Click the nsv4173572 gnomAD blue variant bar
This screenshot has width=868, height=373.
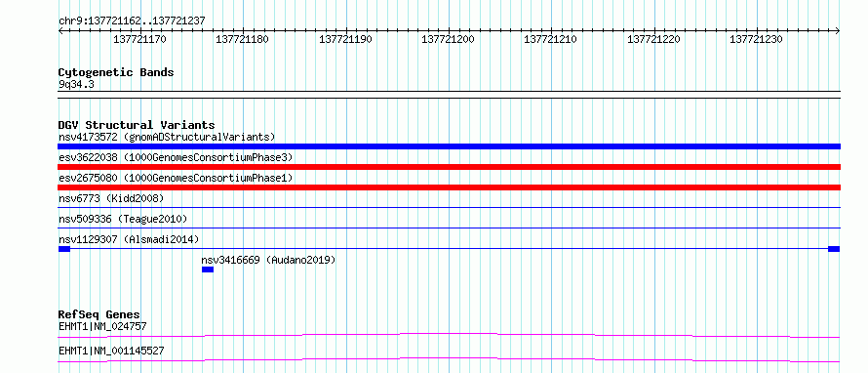coord(449,146)
